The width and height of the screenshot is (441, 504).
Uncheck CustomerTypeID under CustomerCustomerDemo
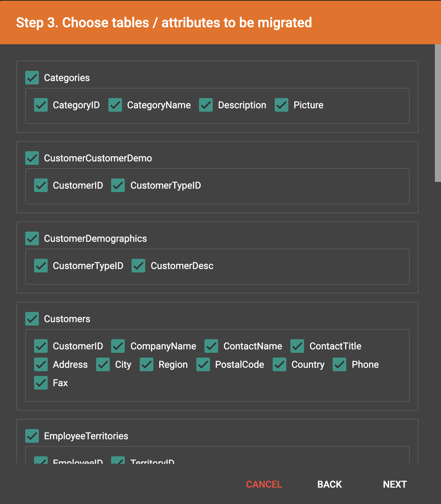pos(118,185)
